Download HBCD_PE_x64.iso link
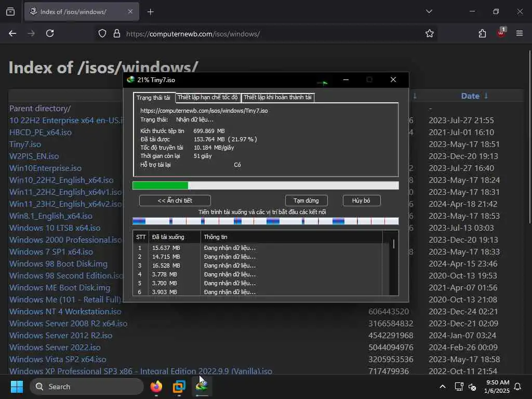This screenshot has width=532, height=399. [41, 132]
